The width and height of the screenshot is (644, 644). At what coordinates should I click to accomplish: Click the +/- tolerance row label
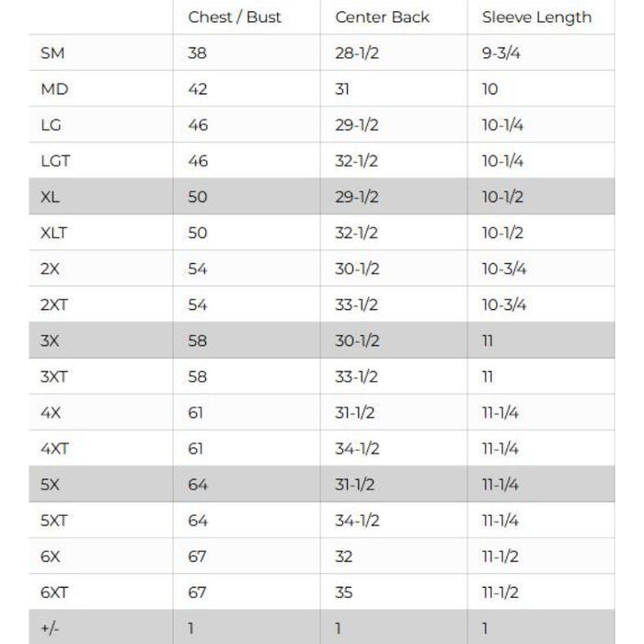[x=49, y=628]
